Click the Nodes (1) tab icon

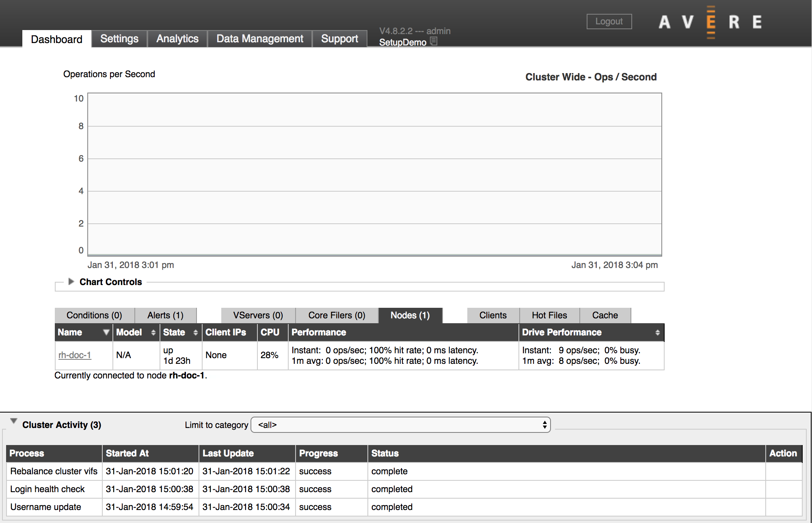(x=410, y=316)
